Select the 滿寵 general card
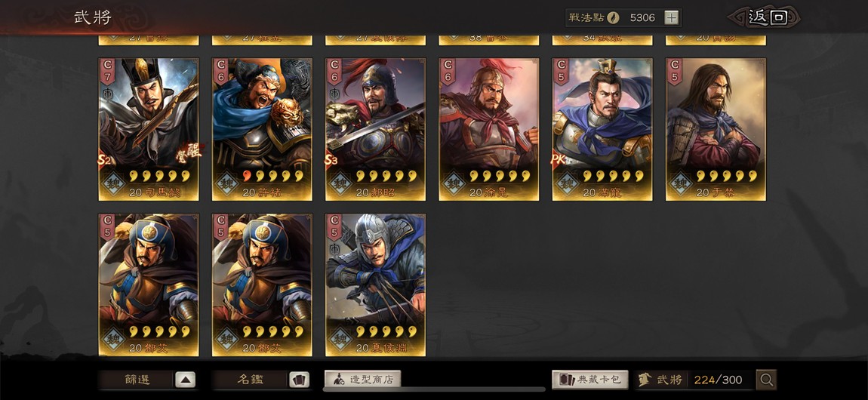This screenshot has height=400, width=868. coord(602,130)
